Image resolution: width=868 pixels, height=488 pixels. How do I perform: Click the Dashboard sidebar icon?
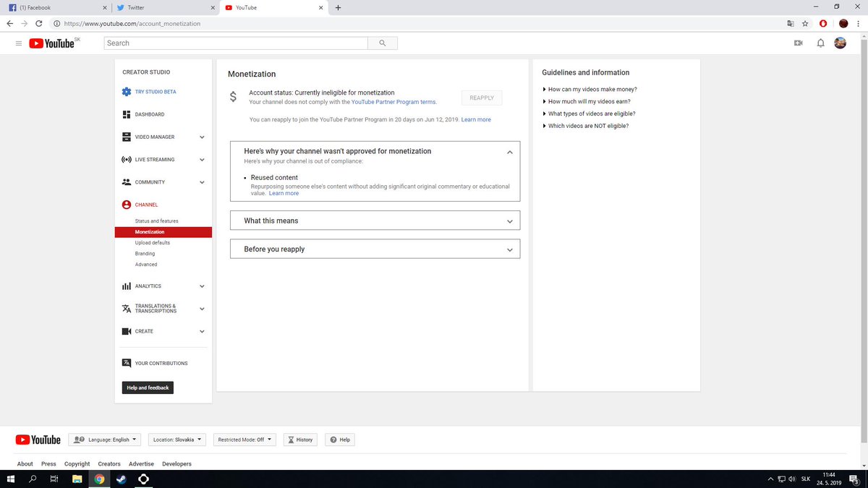coord(126,114)
